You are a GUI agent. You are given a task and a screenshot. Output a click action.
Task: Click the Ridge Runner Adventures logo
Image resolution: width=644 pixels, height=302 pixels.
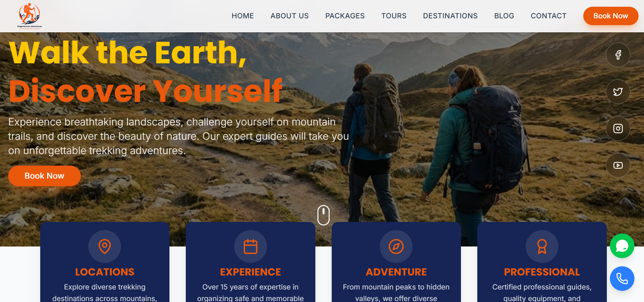click(29, 16)
